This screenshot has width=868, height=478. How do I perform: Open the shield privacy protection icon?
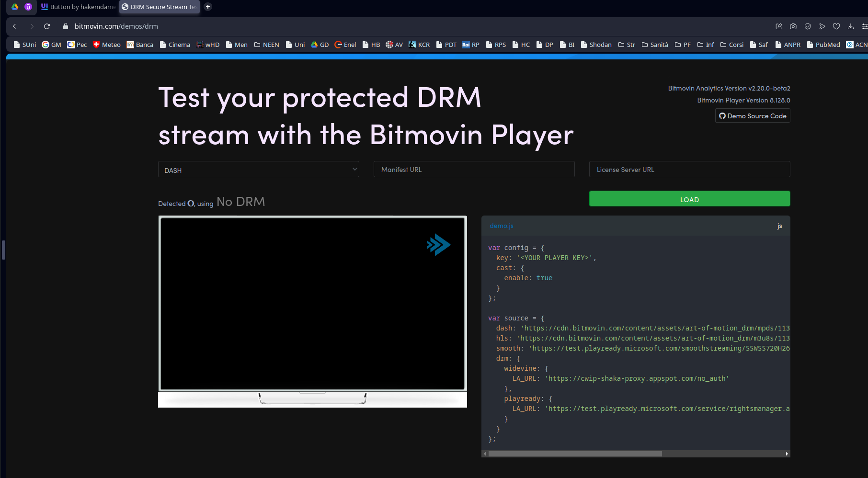(808, 26)
